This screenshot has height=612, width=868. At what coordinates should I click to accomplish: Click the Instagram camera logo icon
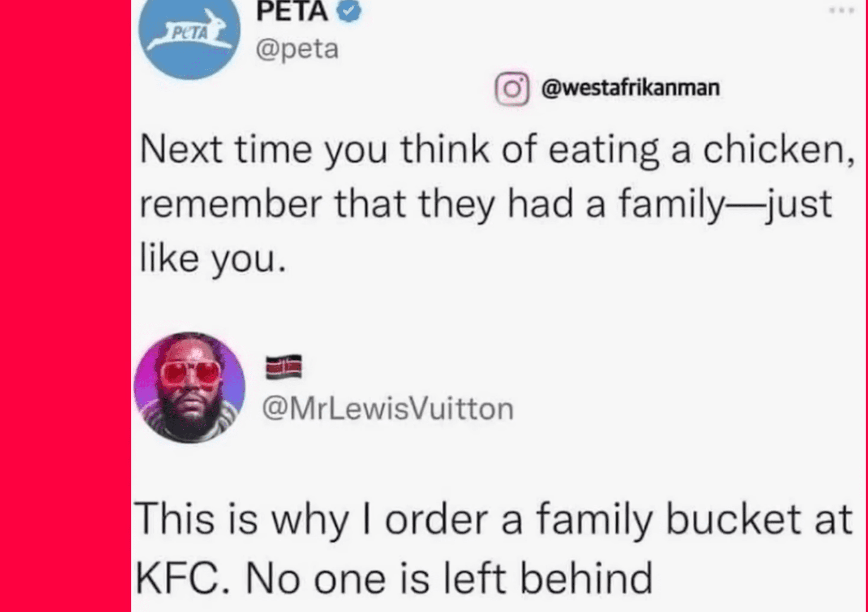coord(512,88)
